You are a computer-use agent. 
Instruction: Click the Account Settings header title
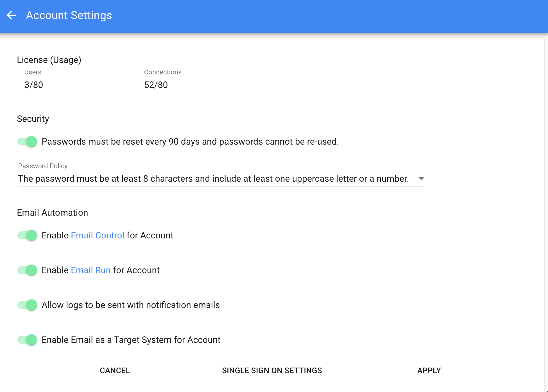tap(69, 15)
